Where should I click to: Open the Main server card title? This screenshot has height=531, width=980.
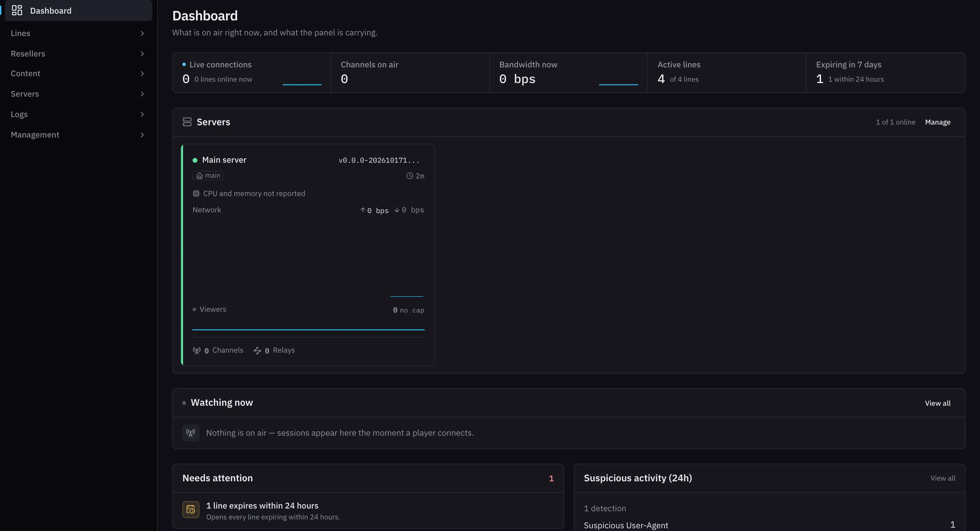click(224, 160)
